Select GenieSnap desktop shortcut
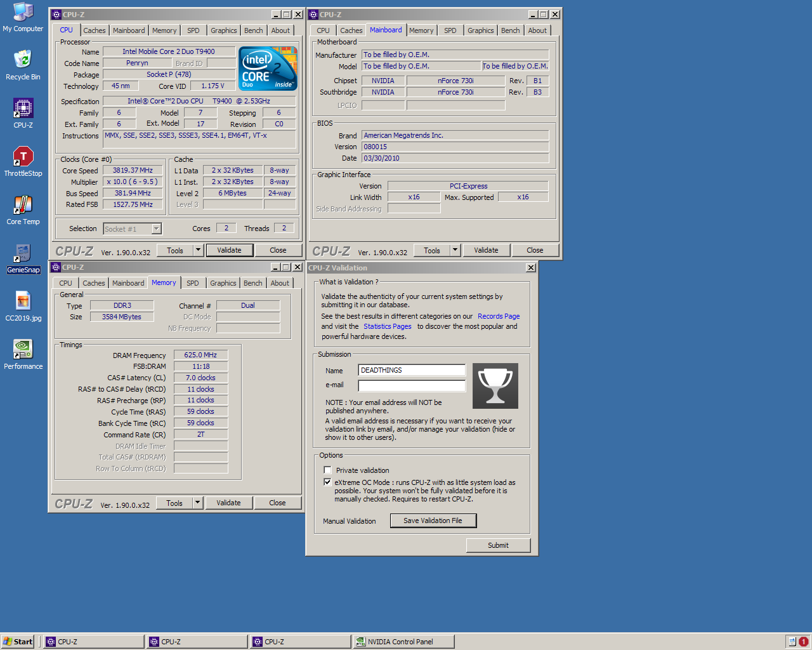Screen dimensions: 812x650 (x=23, y=258)
